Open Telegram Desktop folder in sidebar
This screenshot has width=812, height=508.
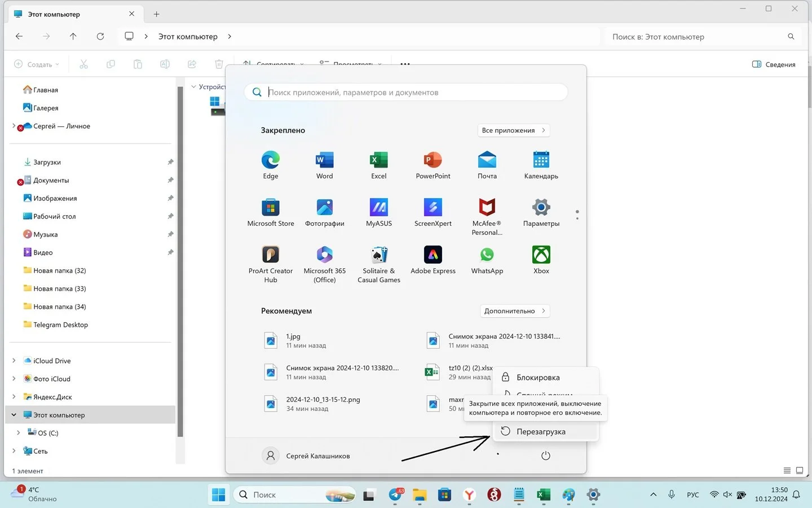[x=60, y=325]
